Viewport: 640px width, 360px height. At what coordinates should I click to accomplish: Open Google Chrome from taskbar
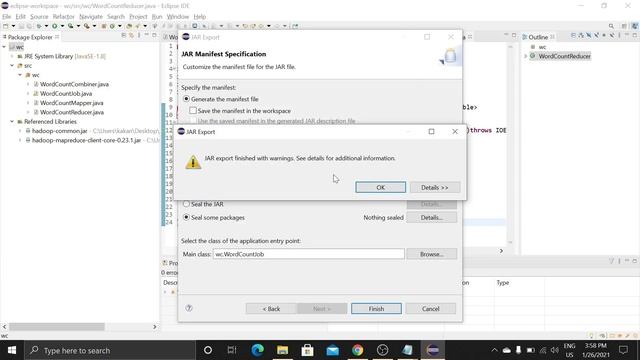(x=358, y=350)
